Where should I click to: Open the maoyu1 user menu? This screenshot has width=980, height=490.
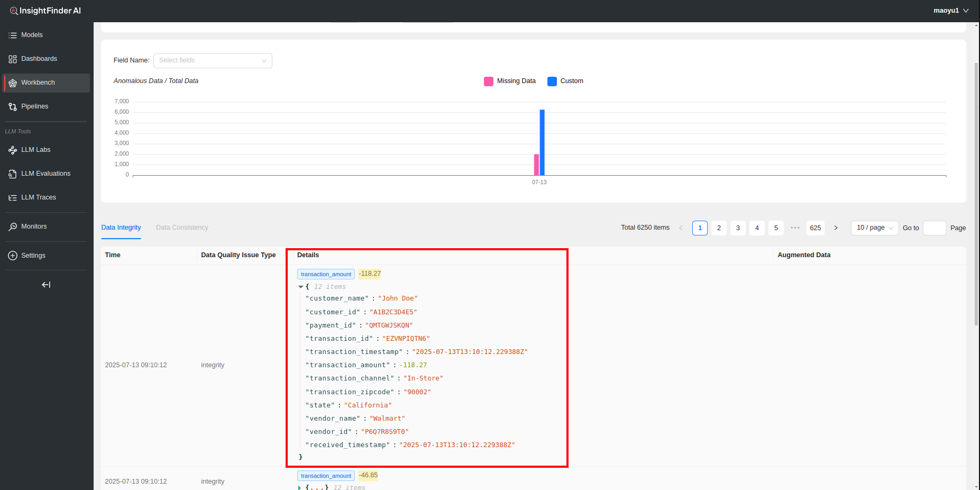(950, 11)
